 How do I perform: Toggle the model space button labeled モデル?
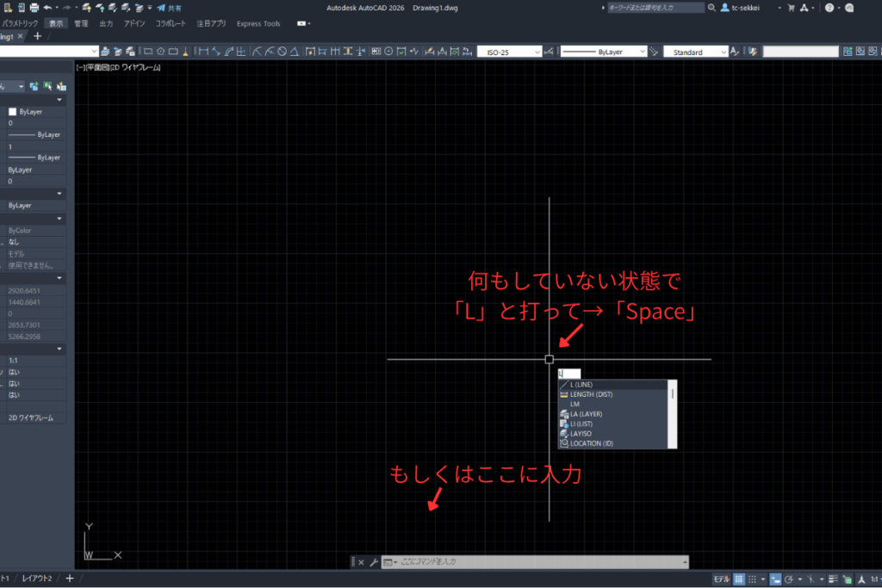(x=722, y=579)
